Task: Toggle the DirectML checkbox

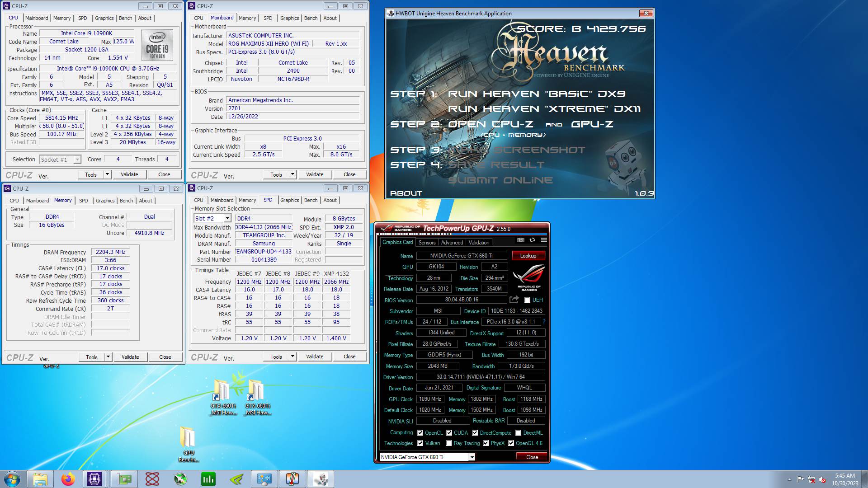Action: pyautogui.click(x=518, y=432)
